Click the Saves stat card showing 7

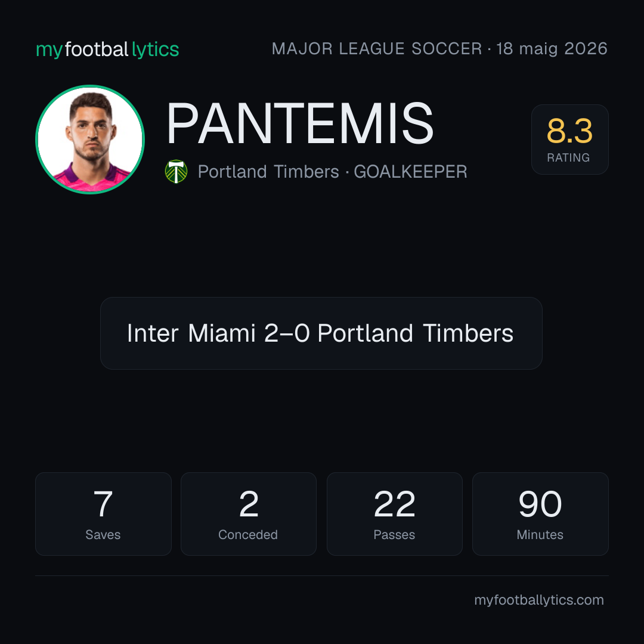(x=103, y=514)
